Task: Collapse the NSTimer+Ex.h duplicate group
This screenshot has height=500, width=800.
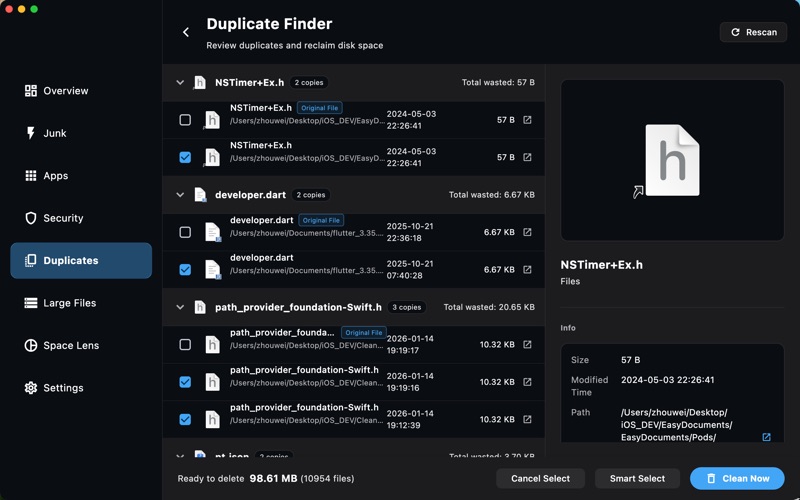Action: point(180,83)
